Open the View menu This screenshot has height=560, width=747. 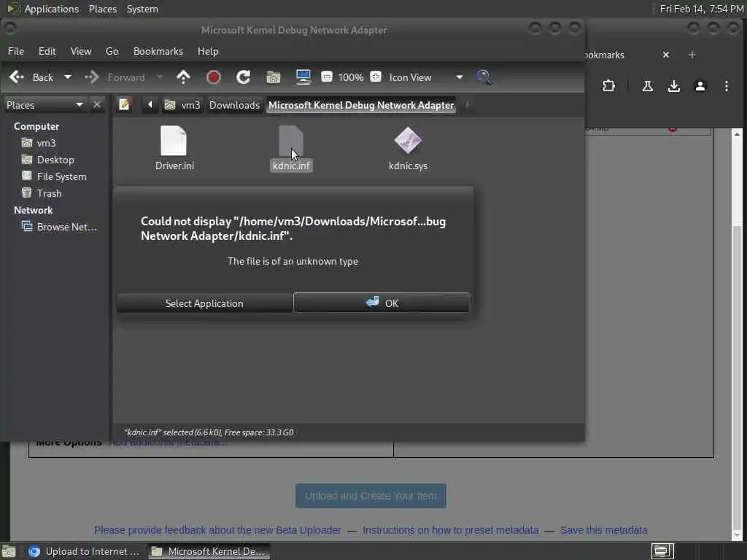[81, 52]
